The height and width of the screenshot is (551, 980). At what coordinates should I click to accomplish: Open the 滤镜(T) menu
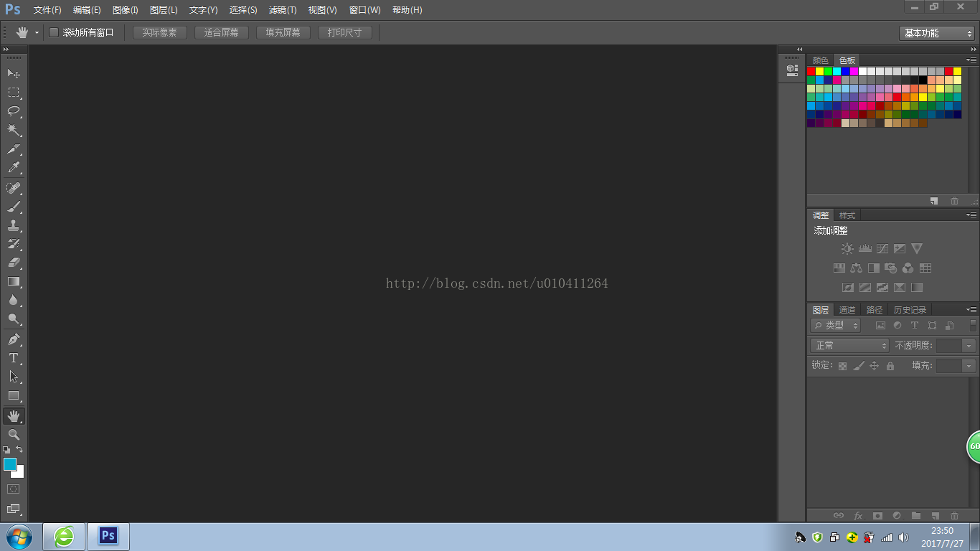coord(283,10)
